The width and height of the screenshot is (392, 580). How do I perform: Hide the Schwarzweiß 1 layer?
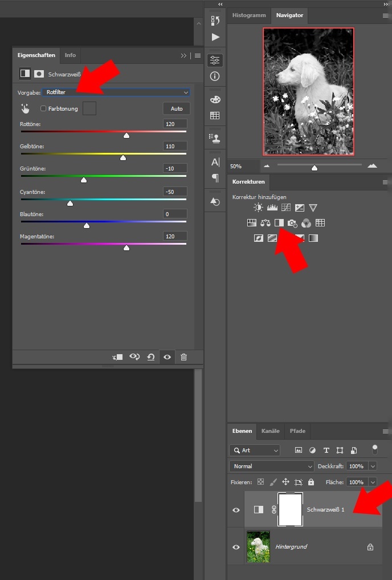coord(236,510)
